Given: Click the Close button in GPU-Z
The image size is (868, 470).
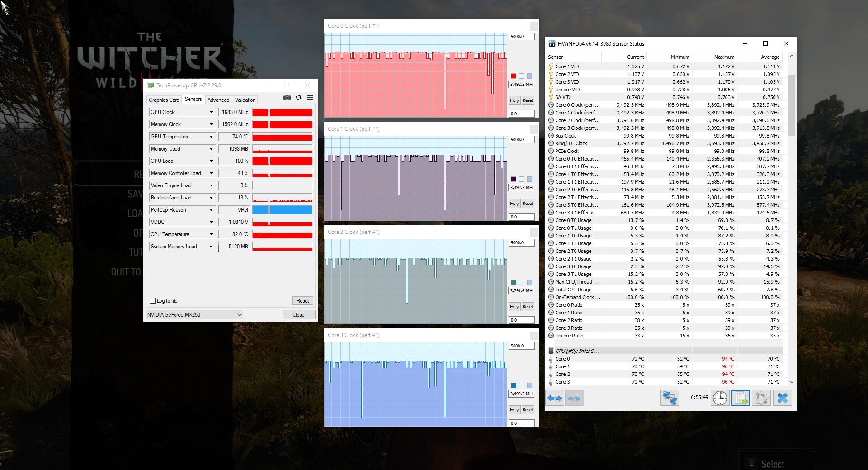Looking at the screenshot, I should pos(298,315).
